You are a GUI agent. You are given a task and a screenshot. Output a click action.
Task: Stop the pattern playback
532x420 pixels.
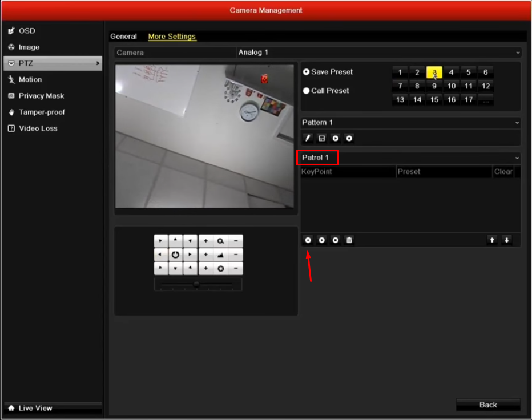click(x=349, y=138)
